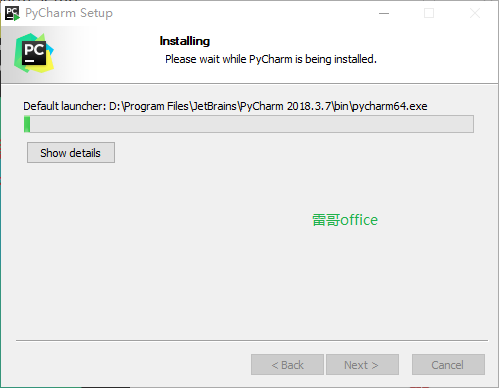The image size is (499, 388).
Task: Show details of the installation
Action: (x=71, y=153)
